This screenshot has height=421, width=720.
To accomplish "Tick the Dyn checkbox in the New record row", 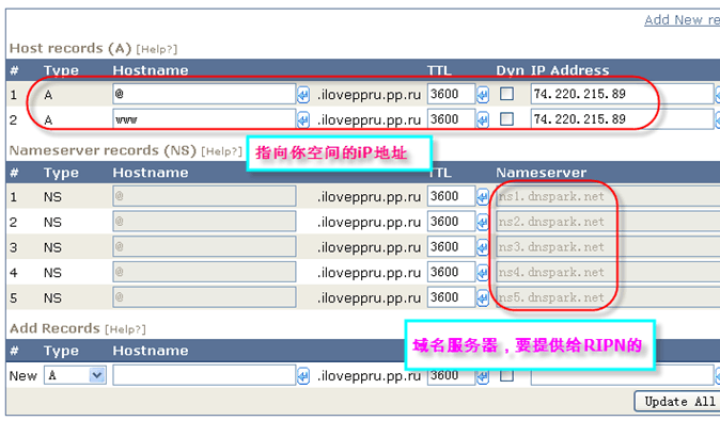I will (507, 376).
